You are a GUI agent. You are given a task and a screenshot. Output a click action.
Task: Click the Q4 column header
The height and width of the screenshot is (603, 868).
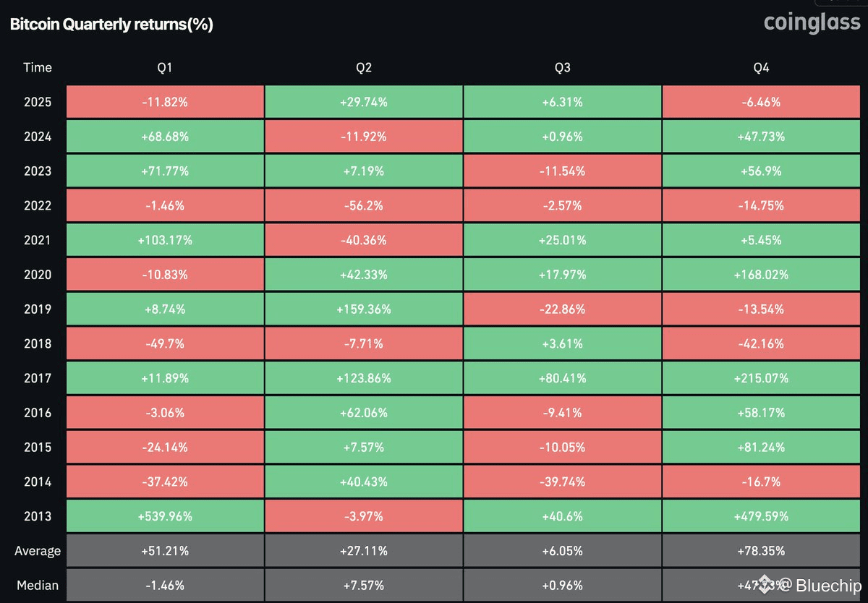(x=761, y=68)
